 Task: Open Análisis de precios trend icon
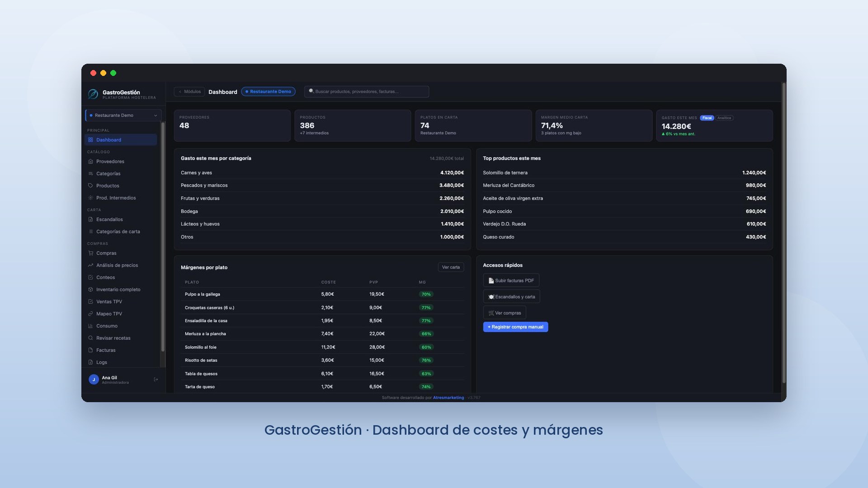coord(90,265)
